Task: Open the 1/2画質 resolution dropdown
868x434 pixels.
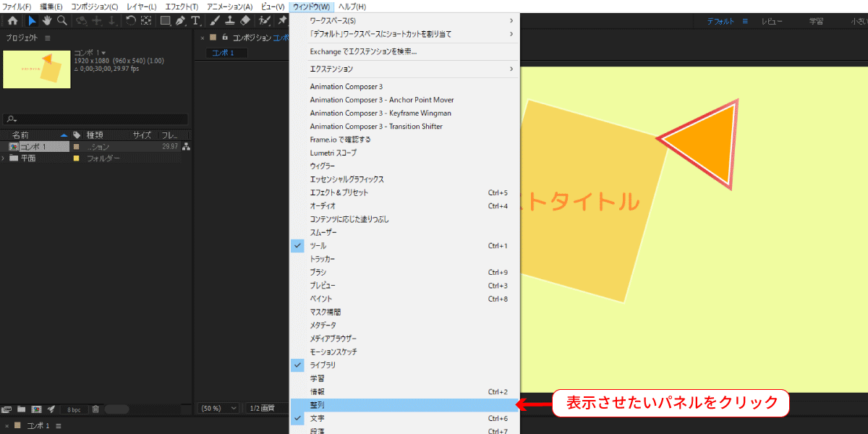Action: point(267,409)
